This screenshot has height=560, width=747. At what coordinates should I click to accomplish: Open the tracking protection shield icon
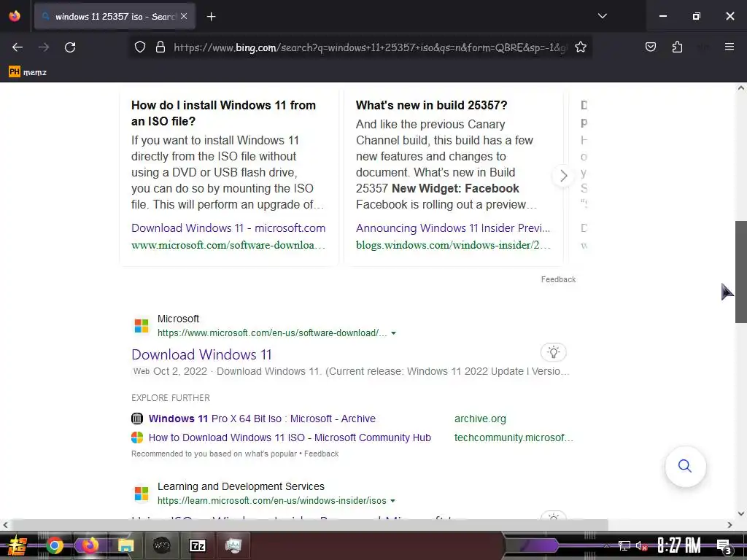point(139,47)
